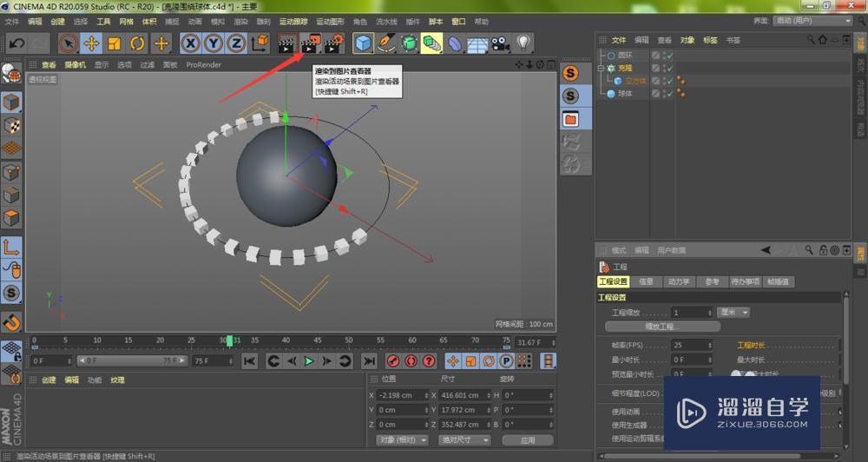This screenshot has width=868, height=462.
Task: Click the Undo arrow icon
Action: pyautogui.click(x=16, y=43)
